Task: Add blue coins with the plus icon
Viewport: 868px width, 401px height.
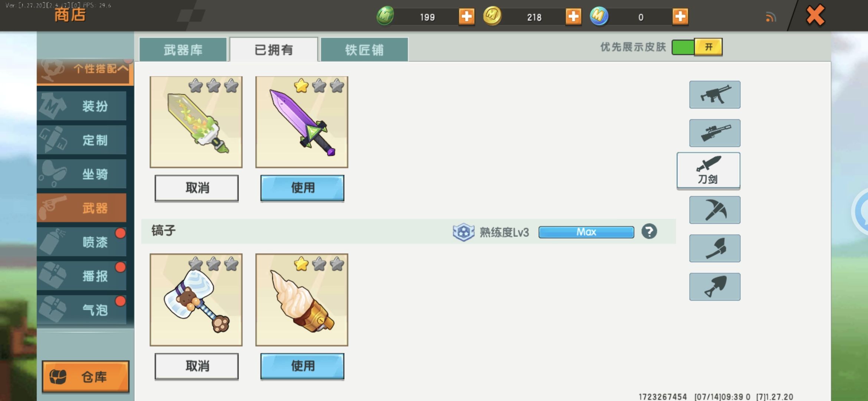Action: pos(680,16)
